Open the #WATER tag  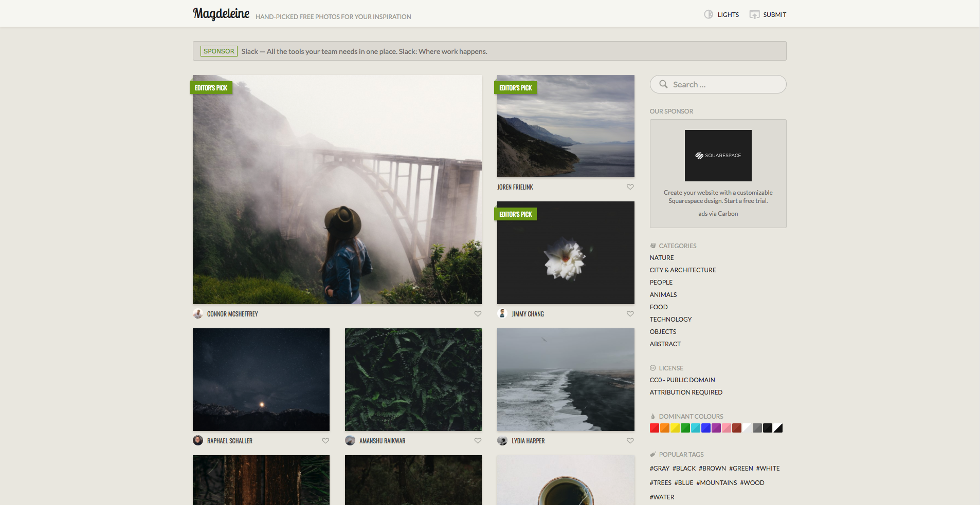662,497
